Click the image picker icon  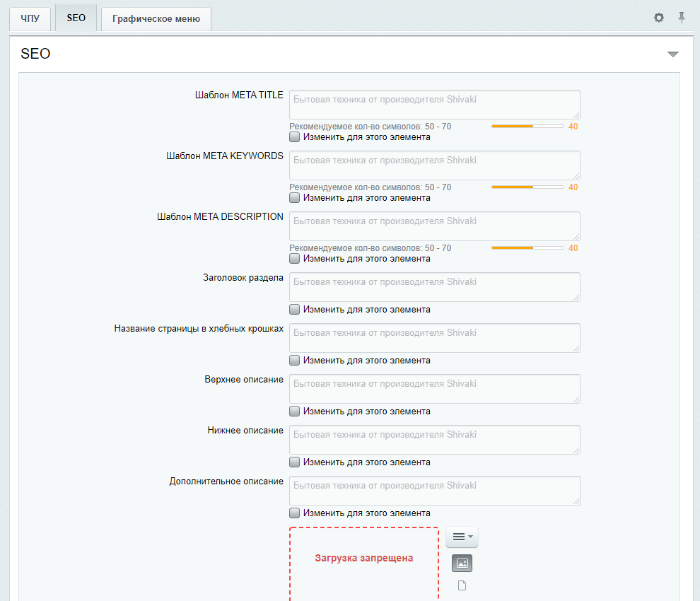pyautogui.click(x=462, y=563)
